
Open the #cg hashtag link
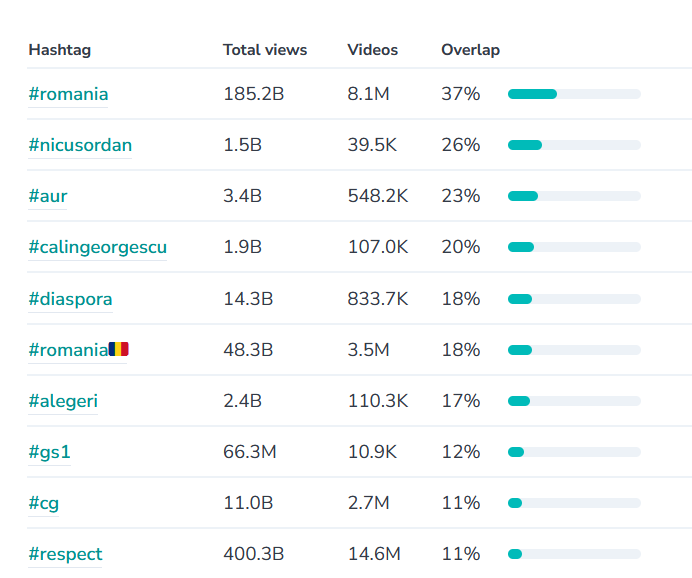pos(43,503)
